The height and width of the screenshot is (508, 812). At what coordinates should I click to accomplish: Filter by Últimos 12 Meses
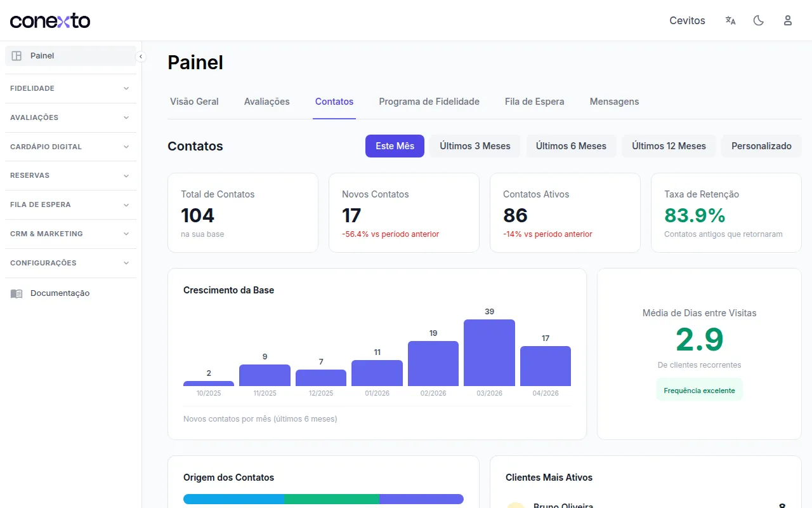(669, 146)
